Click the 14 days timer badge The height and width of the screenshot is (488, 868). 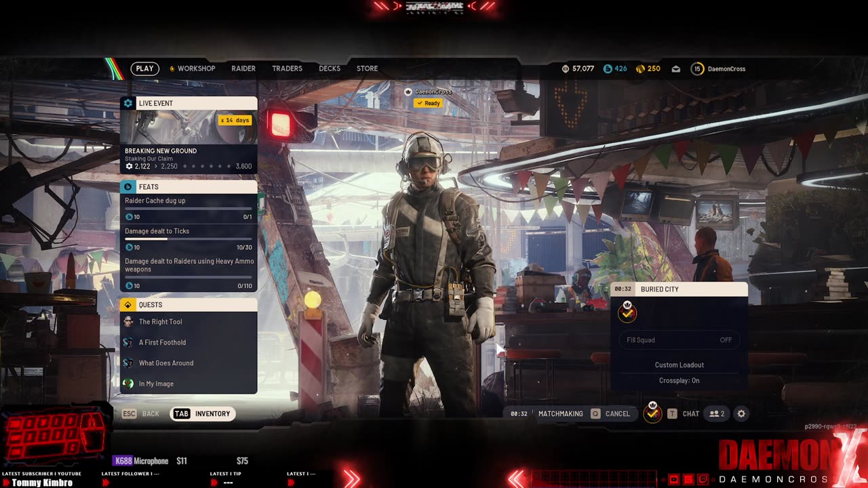[x=235, y=120]
